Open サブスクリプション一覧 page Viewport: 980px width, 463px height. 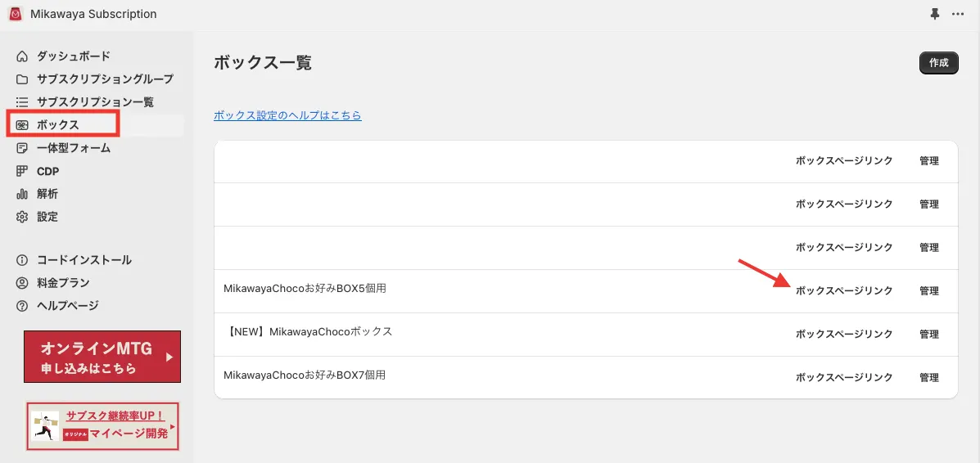95,102
